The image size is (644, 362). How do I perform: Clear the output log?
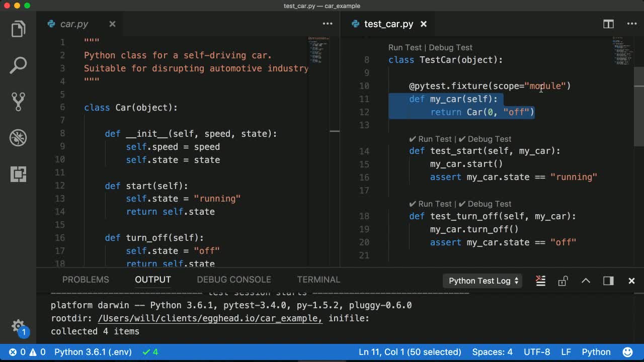coord(541,281)
